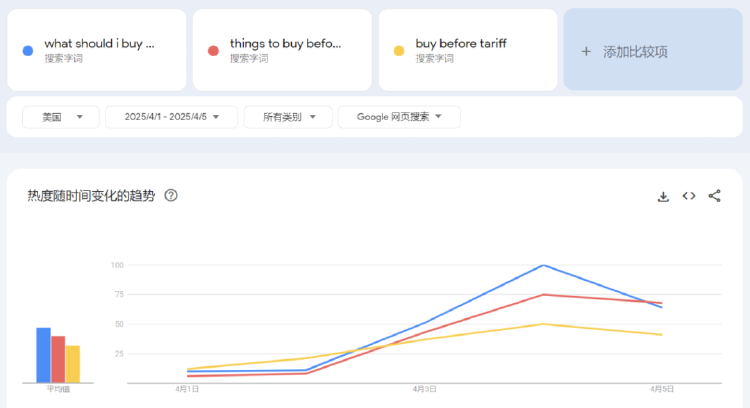Screen dimensions: 750x408
Task: Click the 4月5日 label on the x-axis
Action: pos(660,388)
